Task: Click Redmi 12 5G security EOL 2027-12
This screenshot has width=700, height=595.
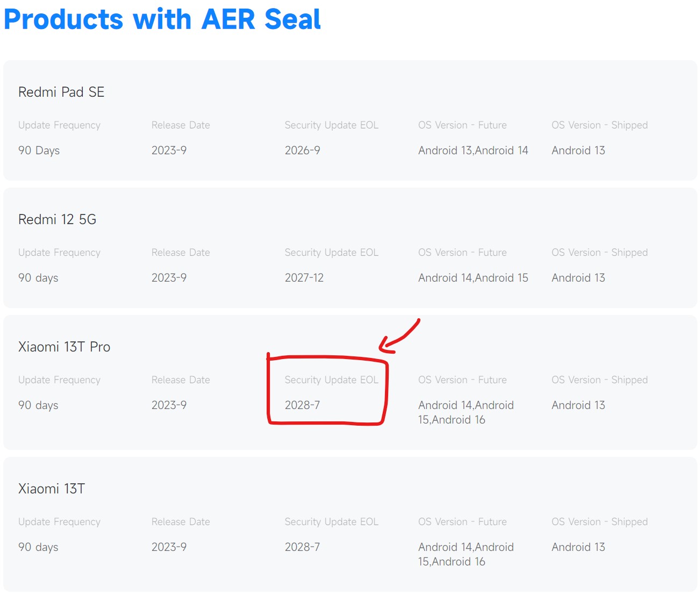Action: 304,278
